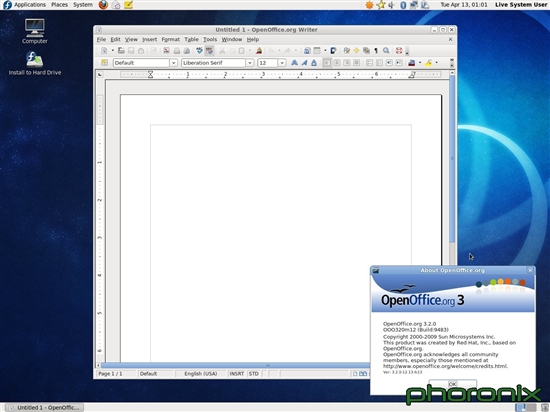Click OK in About OpenOffice.org dialog
The height and width of the screenshot is (412, 550).
[452, 384]
